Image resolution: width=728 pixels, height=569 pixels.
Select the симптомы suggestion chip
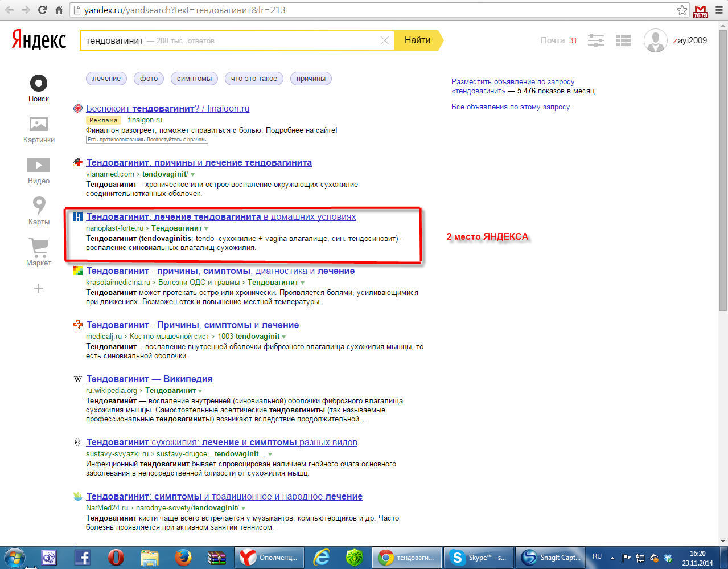(x=194, y=79)
